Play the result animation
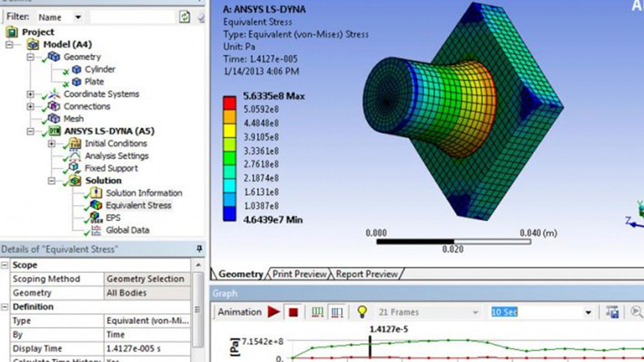Image resolution: width=644 pixels, height=362 pixels. [x=274, y=312]
